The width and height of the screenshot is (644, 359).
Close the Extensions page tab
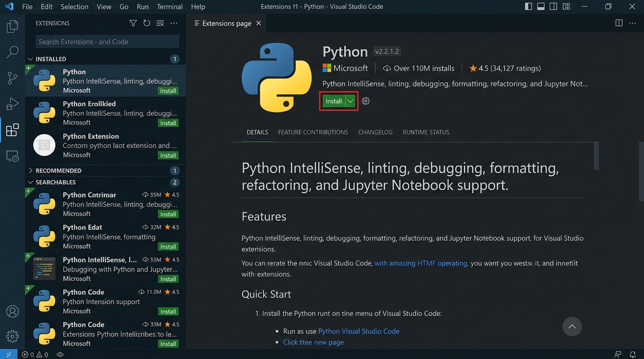coord(258,23)
